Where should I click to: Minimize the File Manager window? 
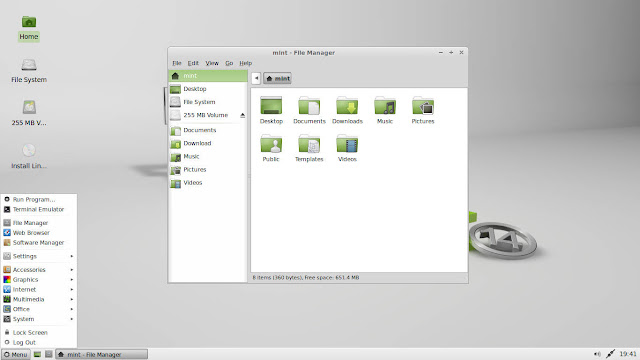click(441, 53)
